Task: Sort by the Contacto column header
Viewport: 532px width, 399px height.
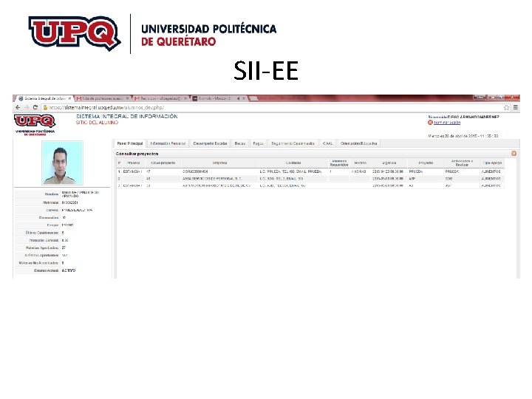Action: pos(293,163)
